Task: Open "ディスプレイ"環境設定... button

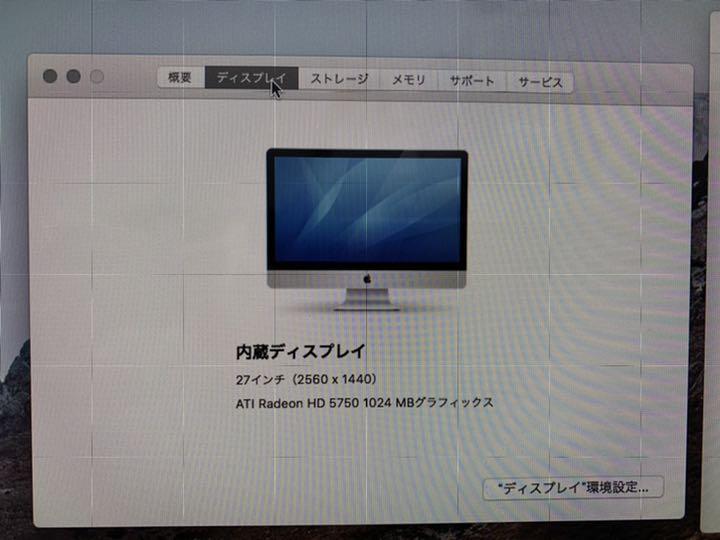Action: coord(573,488)
